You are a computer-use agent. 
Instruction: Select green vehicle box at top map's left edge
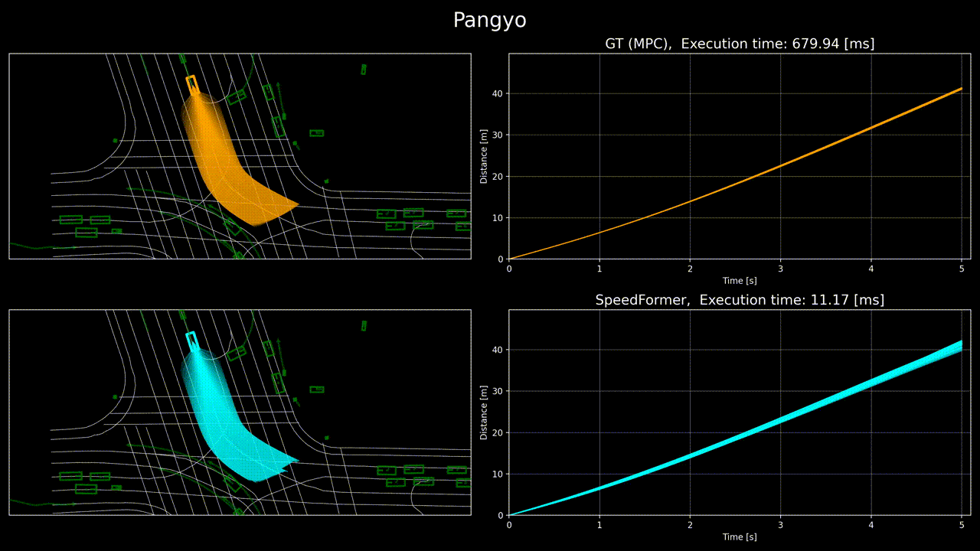click(70, 220)
